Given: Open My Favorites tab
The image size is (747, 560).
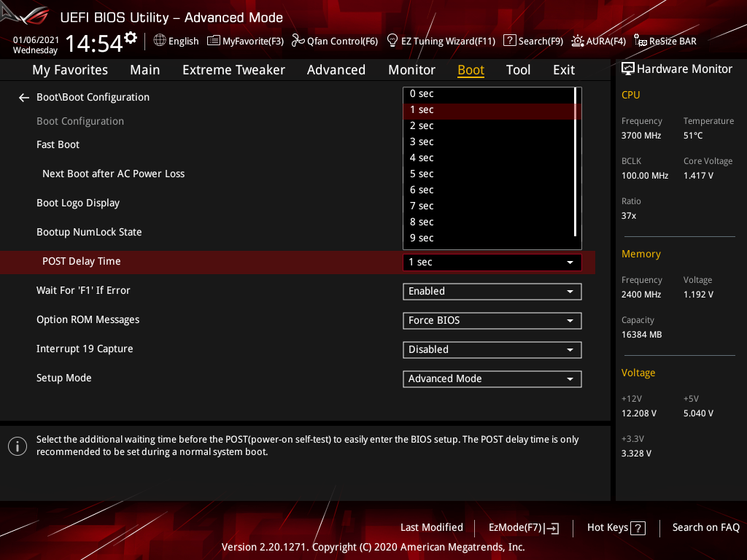Looking at the screenshot, I should [x=70, y=70].
